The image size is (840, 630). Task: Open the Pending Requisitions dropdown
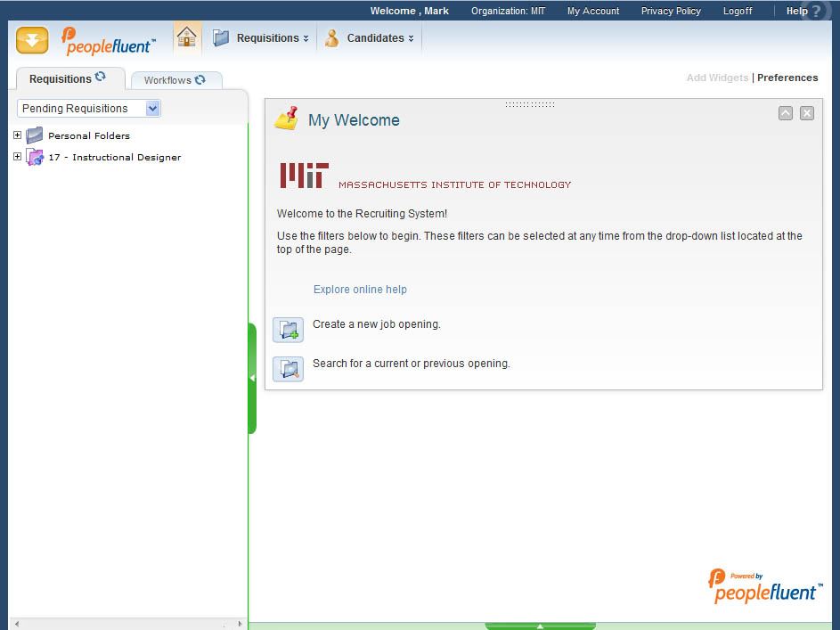pos(152,109)
